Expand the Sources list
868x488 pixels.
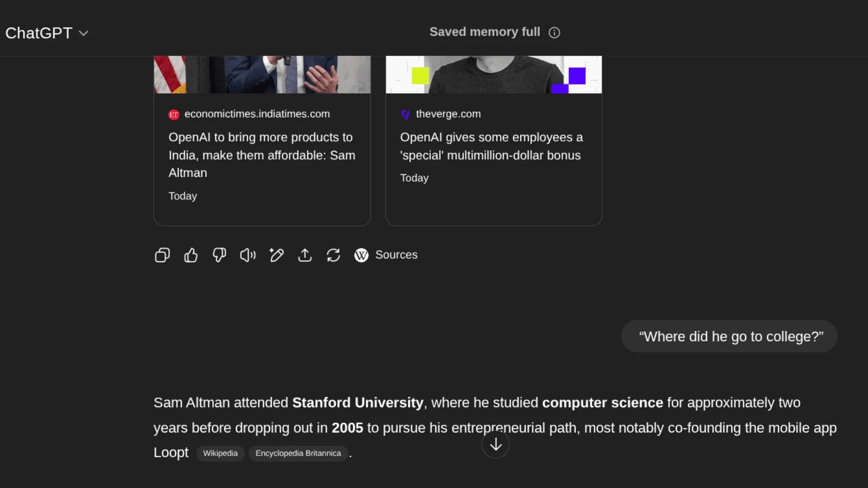(386, 255)
